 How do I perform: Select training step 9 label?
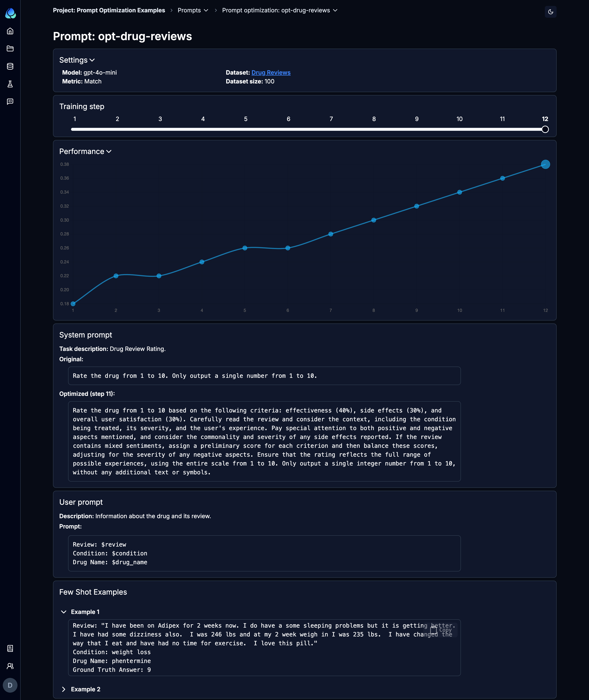417,119
